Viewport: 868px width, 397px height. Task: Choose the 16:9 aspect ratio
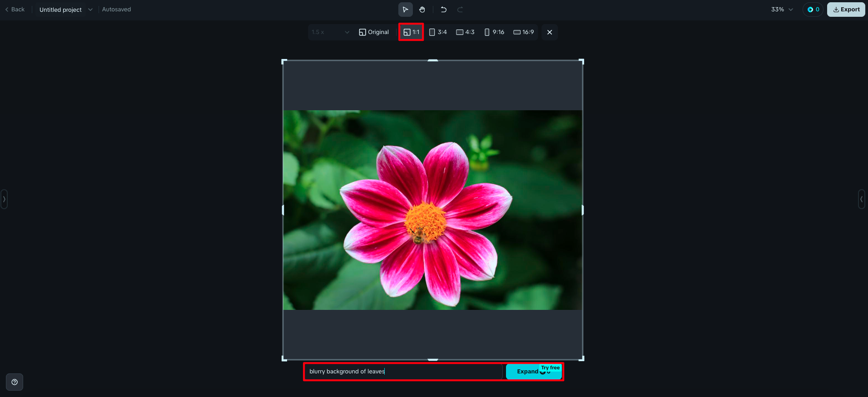524,32
